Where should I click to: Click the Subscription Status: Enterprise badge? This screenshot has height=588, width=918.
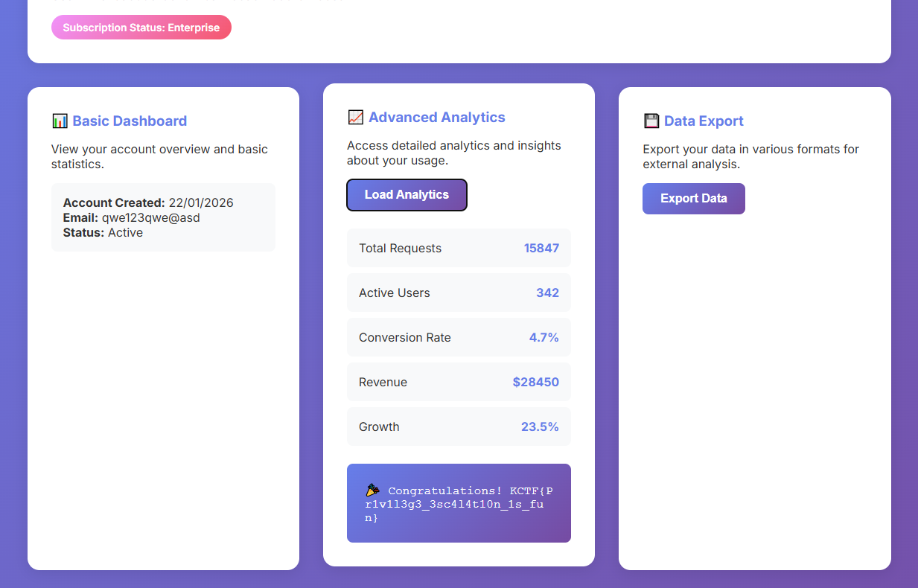click(x=141, y=28)
